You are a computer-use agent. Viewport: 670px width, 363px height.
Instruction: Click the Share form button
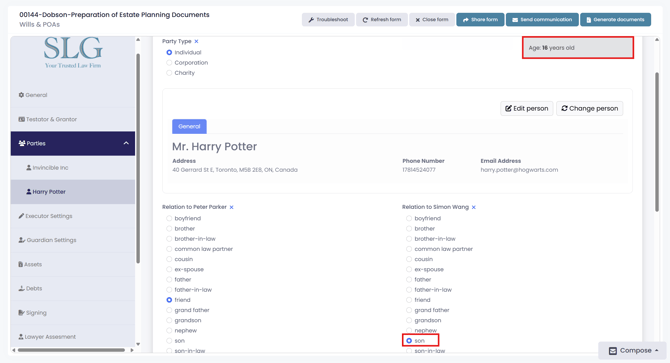pyautogui.click(x=480, y=20)
